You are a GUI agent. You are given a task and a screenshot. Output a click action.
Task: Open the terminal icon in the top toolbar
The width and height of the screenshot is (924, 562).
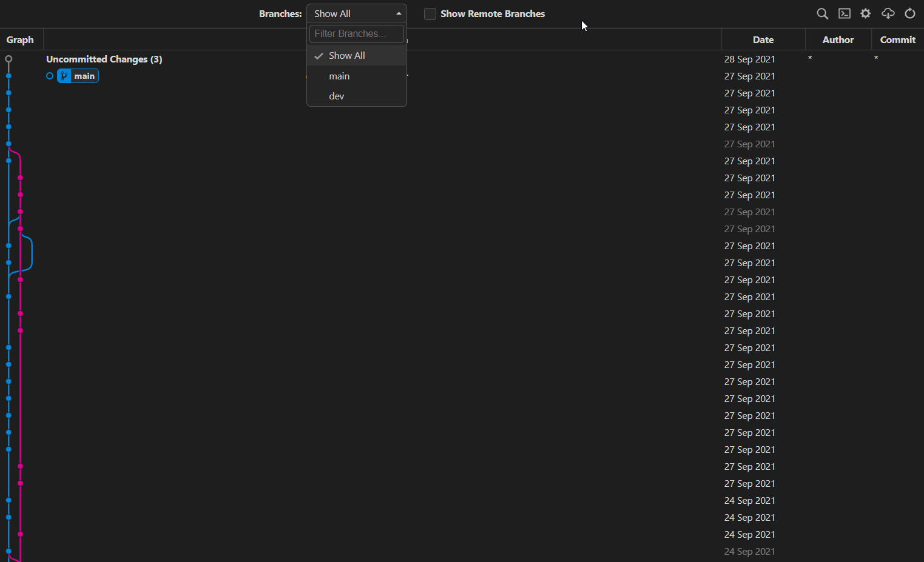(x=844, y=13)
